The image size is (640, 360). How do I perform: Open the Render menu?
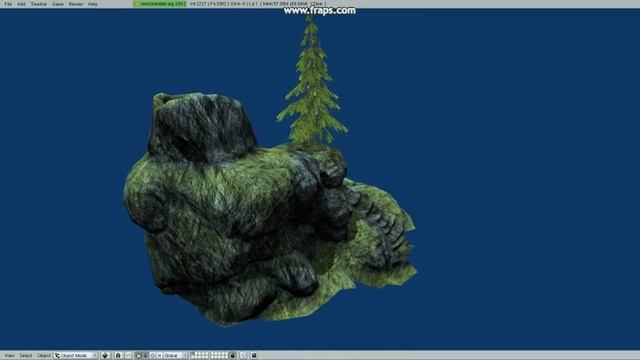point(76,4)
